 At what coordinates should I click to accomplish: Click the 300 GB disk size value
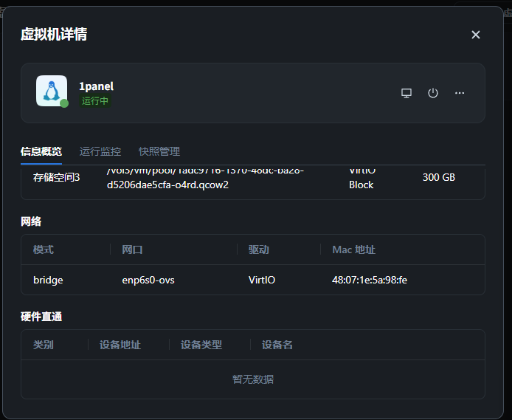tap(438, 177)
